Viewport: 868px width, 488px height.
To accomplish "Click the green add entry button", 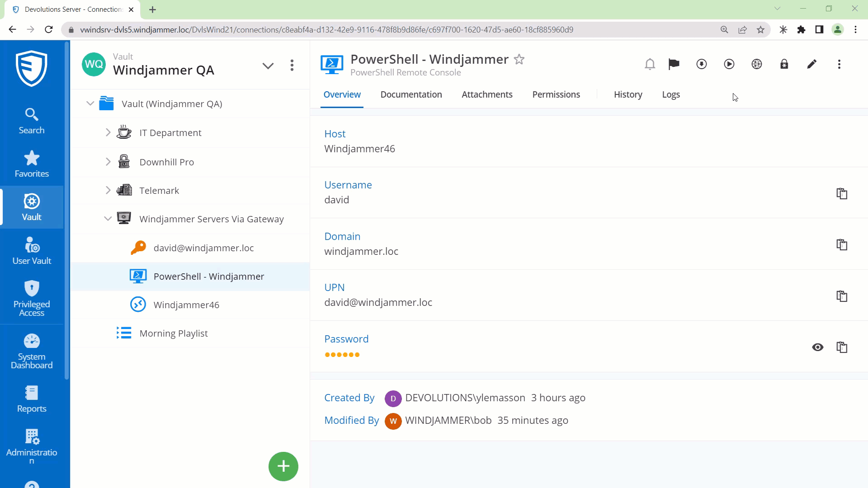I will click(x=283, y=466).
